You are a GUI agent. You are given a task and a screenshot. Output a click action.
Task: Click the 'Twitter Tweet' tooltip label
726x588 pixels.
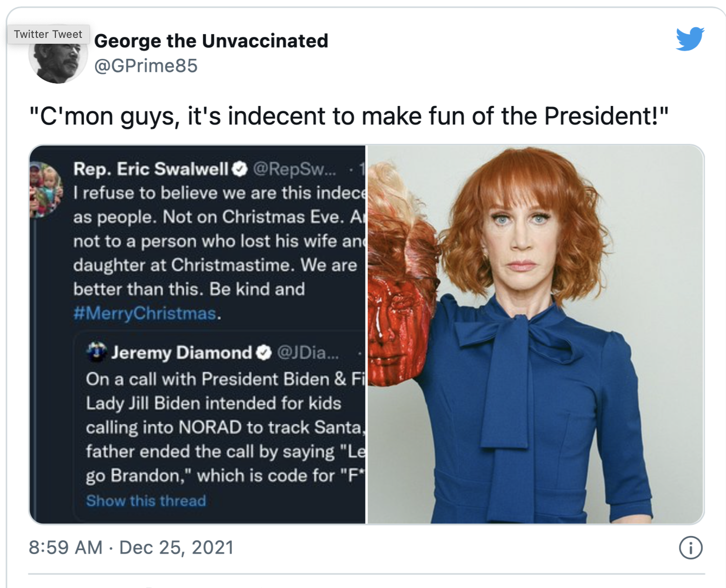48,34
